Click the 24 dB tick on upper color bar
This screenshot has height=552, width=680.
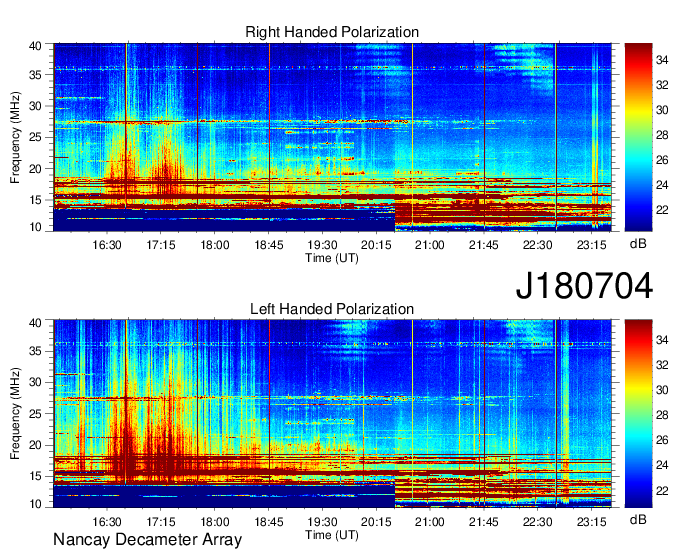click(662, 185)
